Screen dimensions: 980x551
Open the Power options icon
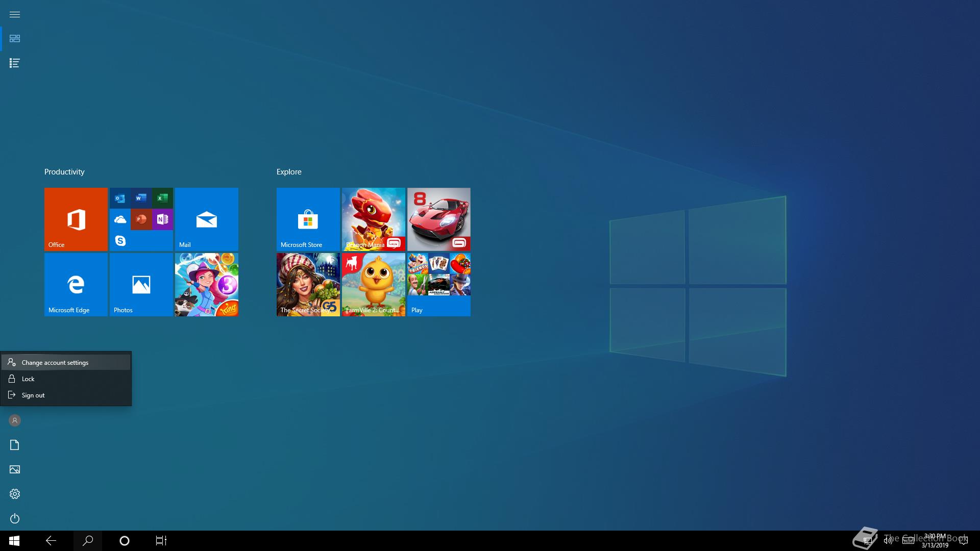(15, 518)
